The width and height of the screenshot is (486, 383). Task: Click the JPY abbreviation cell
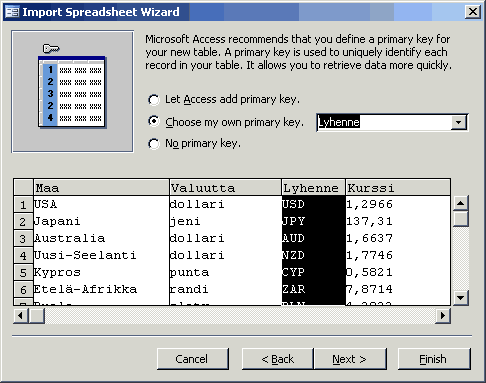pyautogui.click(x=313, y=221)
